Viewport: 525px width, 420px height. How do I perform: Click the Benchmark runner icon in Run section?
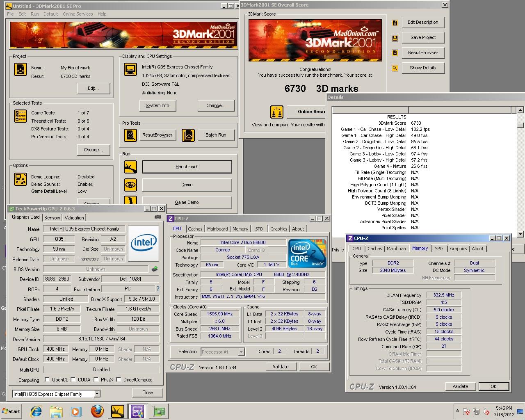tap(130, 167)
